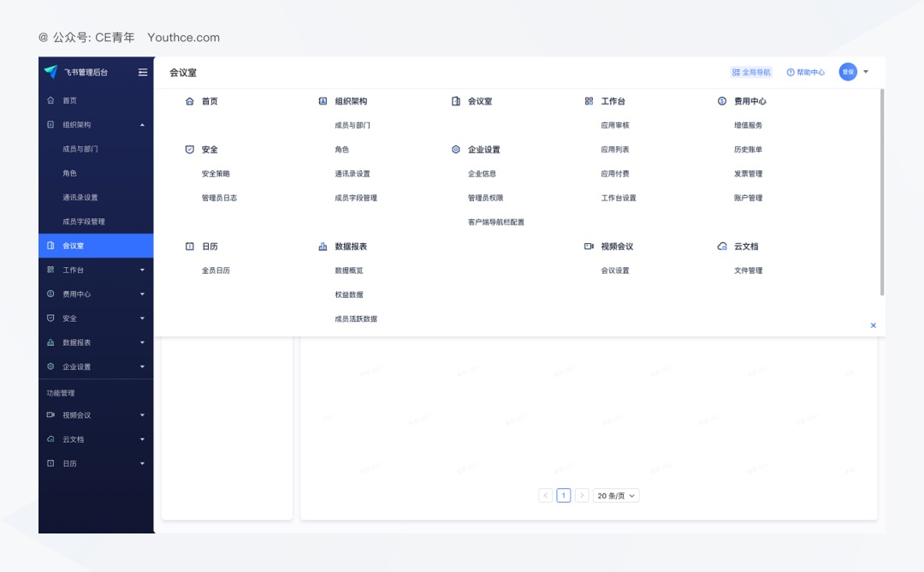Open the 帮助中心 help center
Screen dimensions: 924x572
[806, 72]
